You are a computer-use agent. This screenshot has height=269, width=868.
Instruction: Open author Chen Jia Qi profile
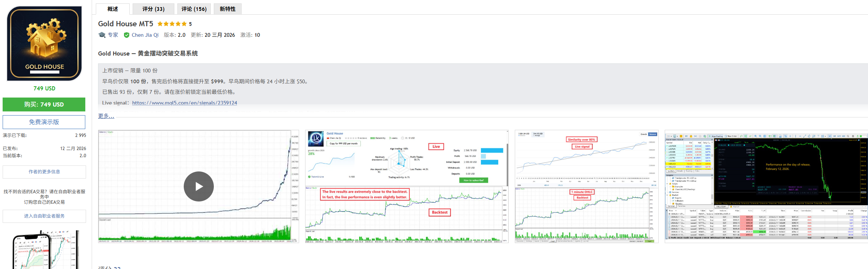click(x=145, y=35)
